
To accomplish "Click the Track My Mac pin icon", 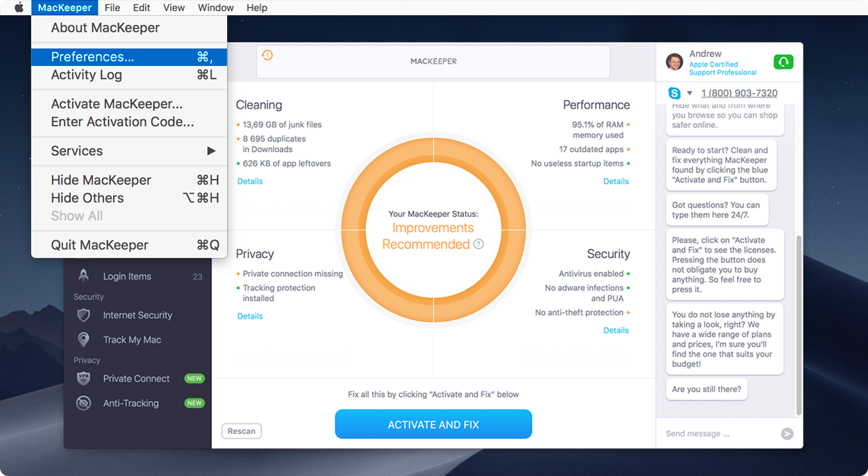I will 83,339.
